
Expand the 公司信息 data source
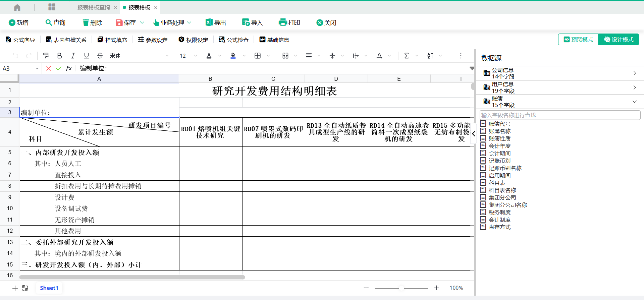click(634, 73)
